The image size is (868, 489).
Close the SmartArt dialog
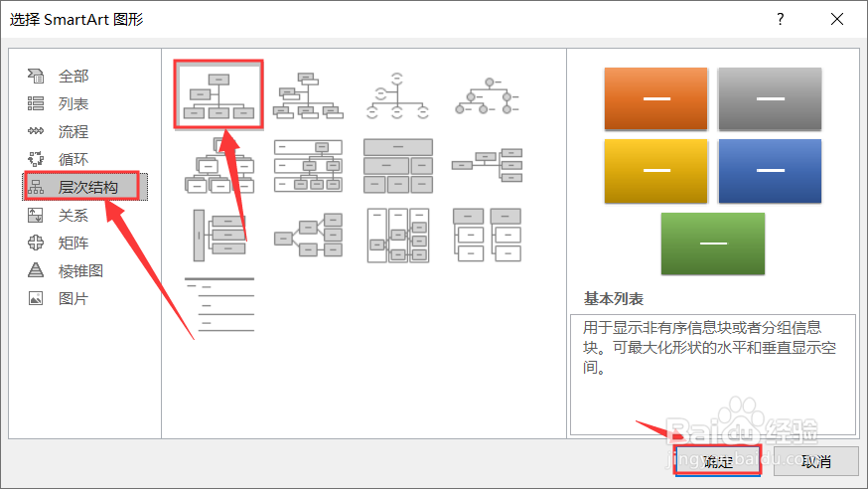point(837,20)
